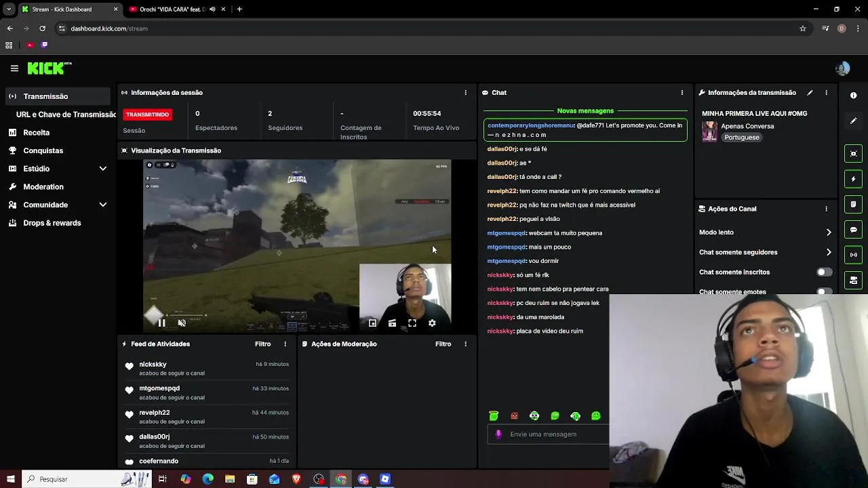Open nickskky in the activity feed
This screenshot has height=488, width=868.
click(x=153, y=365)
